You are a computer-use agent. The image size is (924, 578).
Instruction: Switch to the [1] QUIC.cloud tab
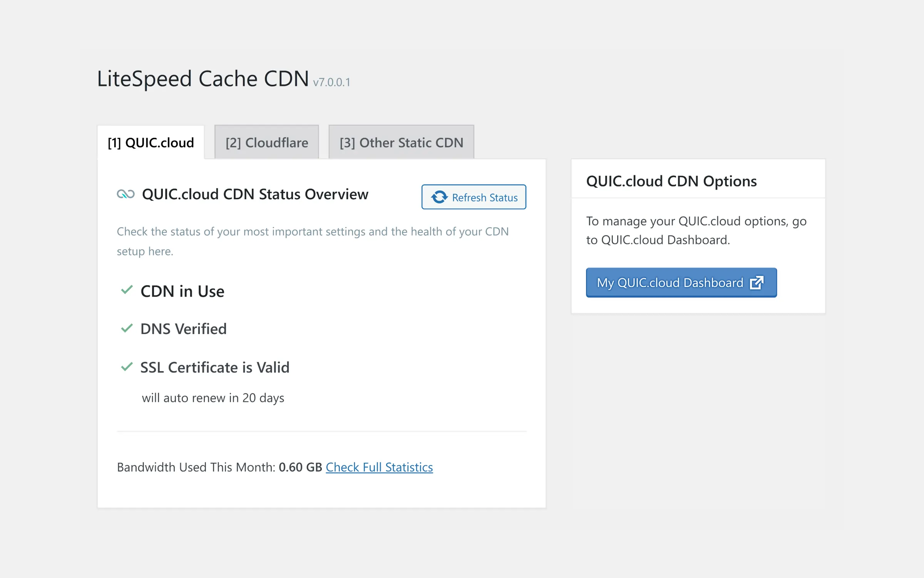click(x=151, y=142)
